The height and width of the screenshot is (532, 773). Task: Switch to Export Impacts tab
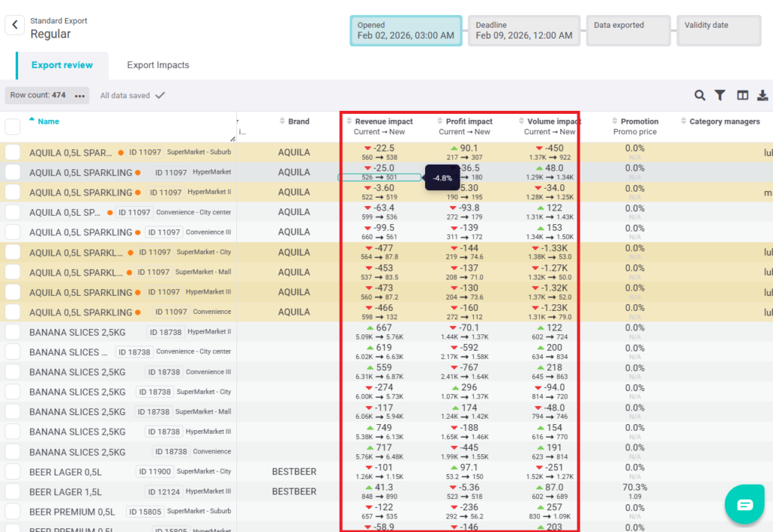[158, 66]
